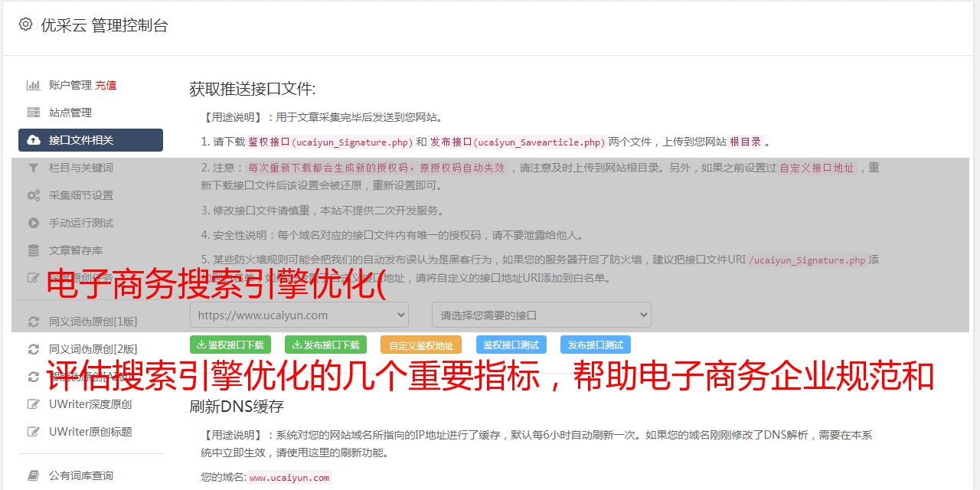Viewport: 980px width, 490px height.
Task: Expand the https://www.ucaiyun.com domain dropdown
Action: [x=299, y=315]
